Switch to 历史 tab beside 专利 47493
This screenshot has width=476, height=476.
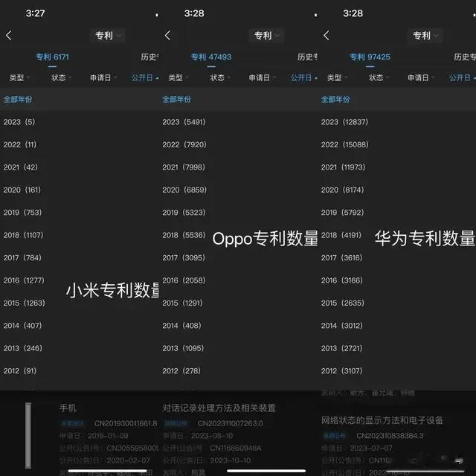(307, 57)
